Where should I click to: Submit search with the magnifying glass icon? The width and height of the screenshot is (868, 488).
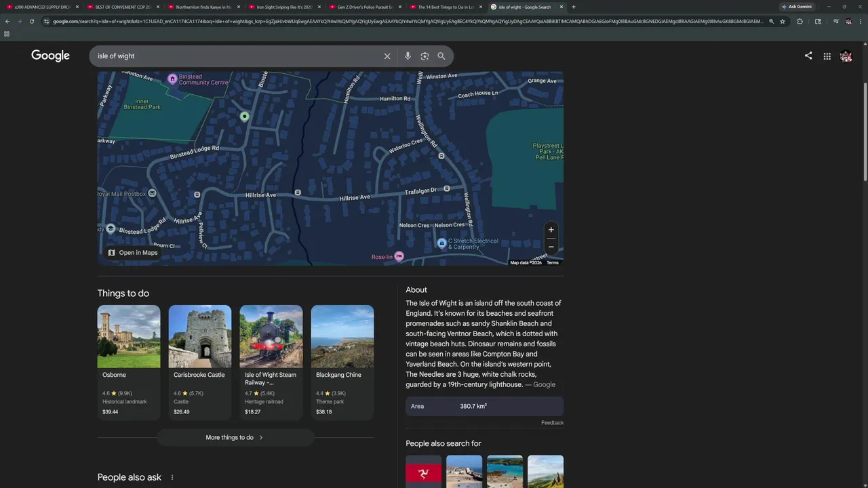[x=441, y=56]
